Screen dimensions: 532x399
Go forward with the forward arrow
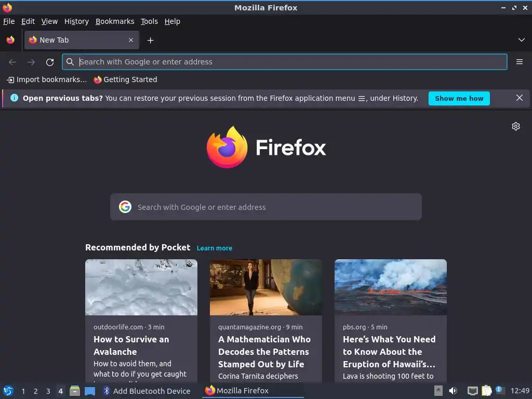(x=31, y=62)
